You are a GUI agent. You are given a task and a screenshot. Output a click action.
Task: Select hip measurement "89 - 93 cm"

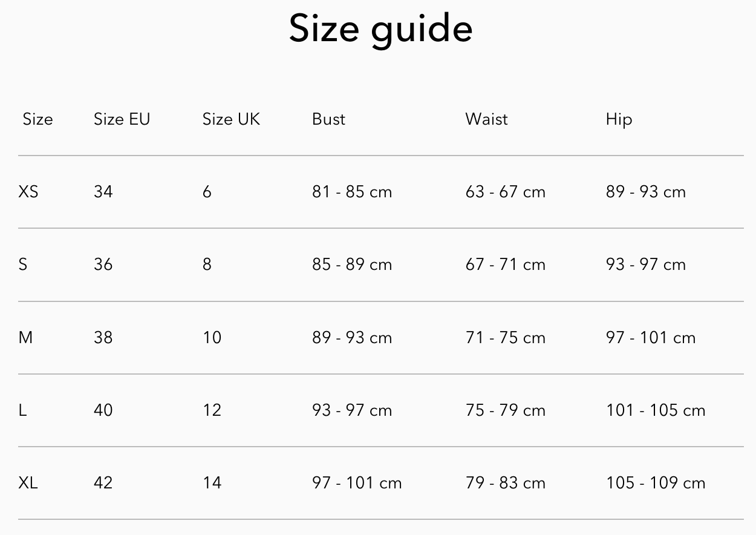(x=646, y=192)
